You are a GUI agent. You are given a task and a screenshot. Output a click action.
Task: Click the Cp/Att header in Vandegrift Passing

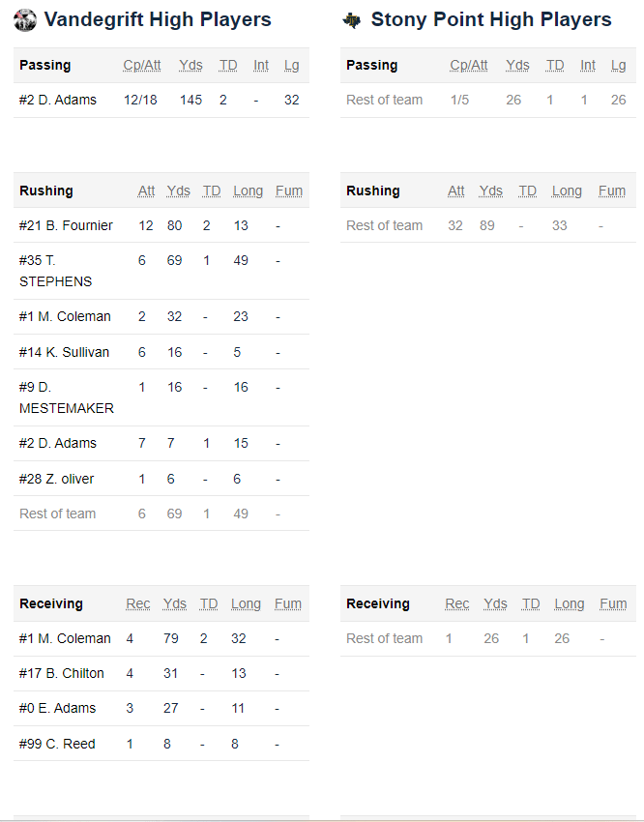[x=142, y=65]
